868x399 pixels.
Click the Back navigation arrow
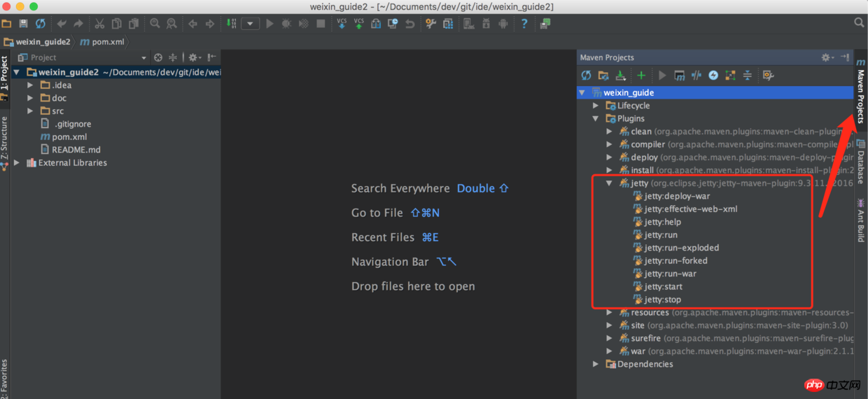click(192, 24)
